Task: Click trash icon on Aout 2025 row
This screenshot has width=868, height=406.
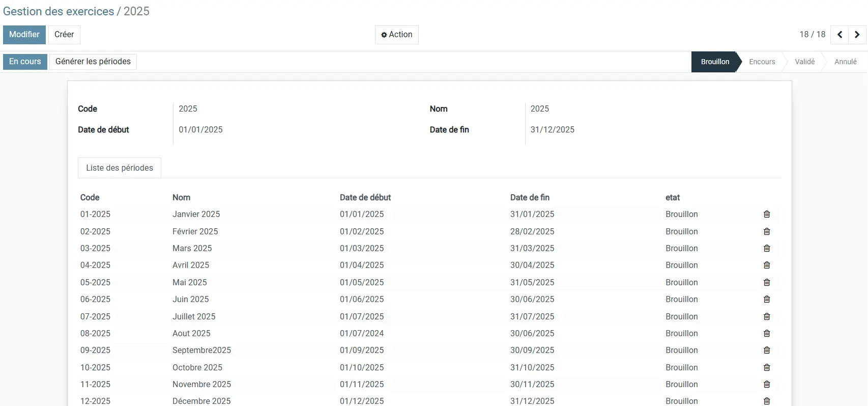Action: click(x=767, y=333)
